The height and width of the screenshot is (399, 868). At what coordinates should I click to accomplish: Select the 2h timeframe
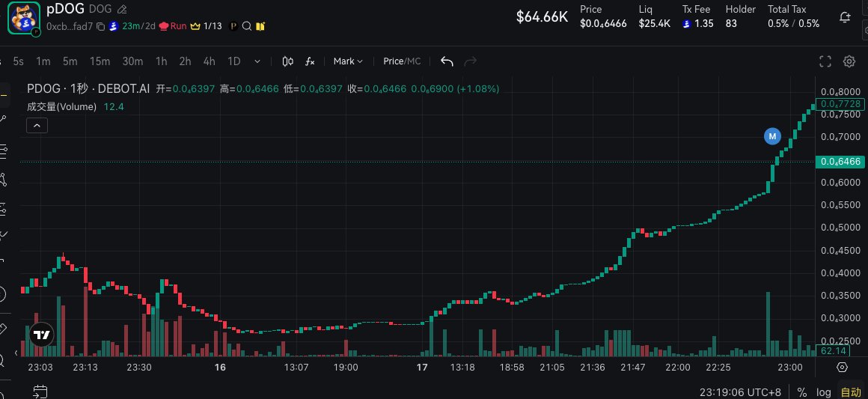pyautogui.click(x=185, y=61)
